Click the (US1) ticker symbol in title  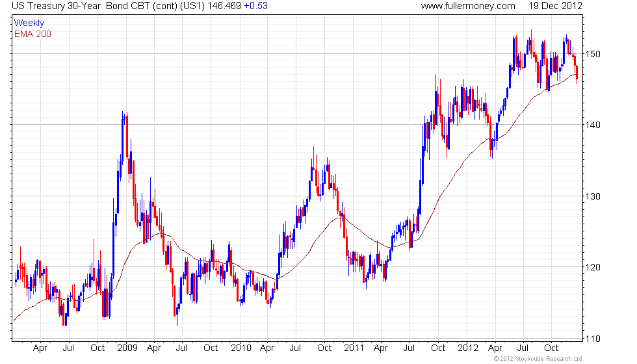[192, 6]
